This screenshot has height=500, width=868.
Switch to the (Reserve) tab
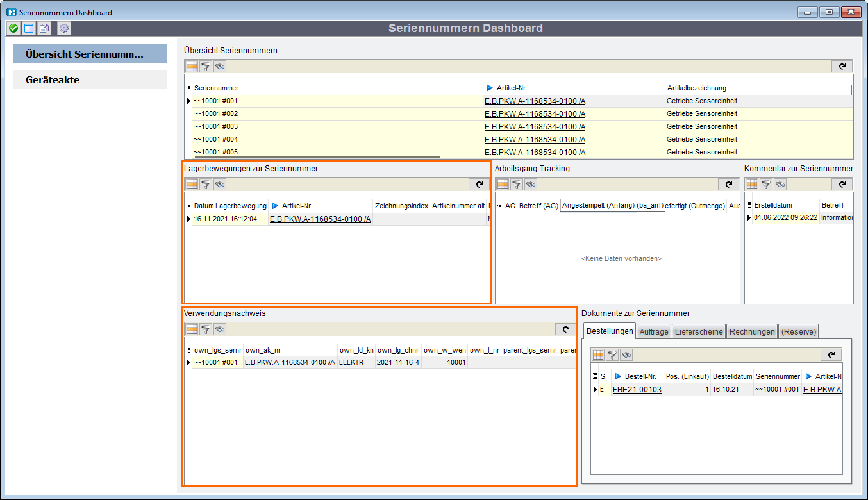click(x=798, y=331)
